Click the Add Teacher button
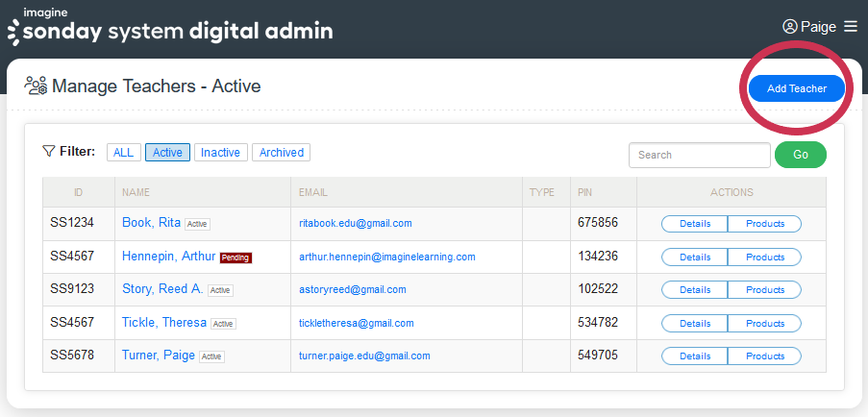The width and height of the screenshot is (868, 417). click(796, 88)
